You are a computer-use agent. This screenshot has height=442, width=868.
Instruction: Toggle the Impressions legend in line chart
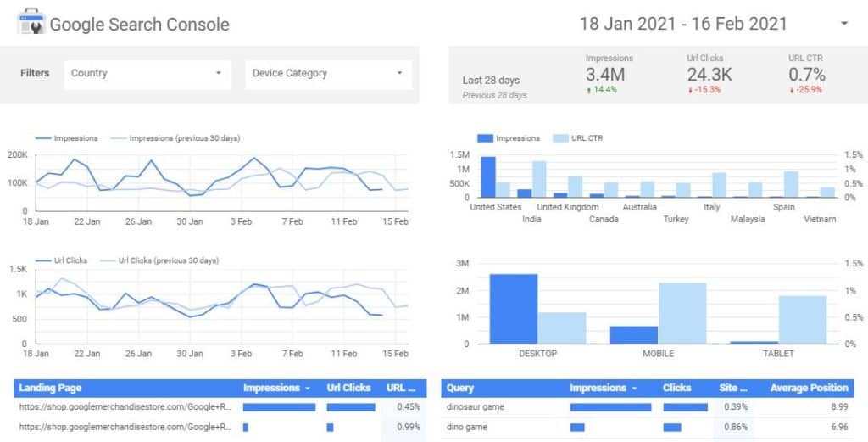pos(66,138)
